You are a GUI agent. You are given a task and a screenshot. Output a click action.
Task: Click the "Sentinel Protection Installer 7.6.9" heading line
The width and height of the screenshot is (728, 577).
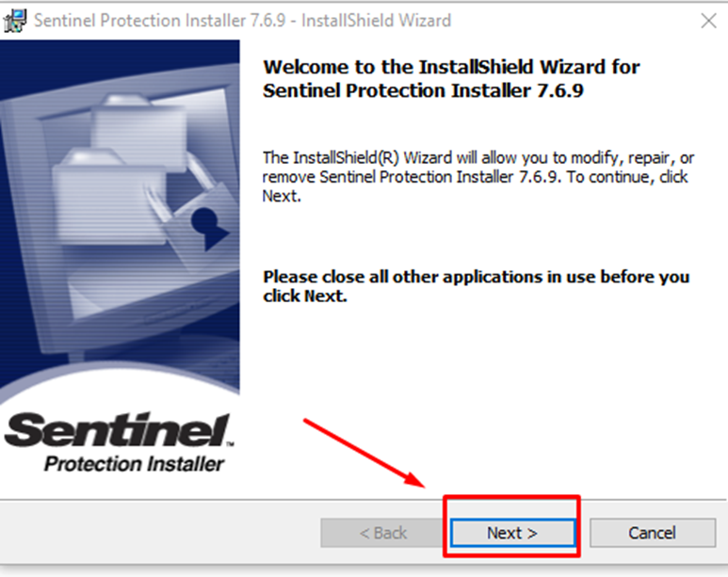[x=423, y=90]
